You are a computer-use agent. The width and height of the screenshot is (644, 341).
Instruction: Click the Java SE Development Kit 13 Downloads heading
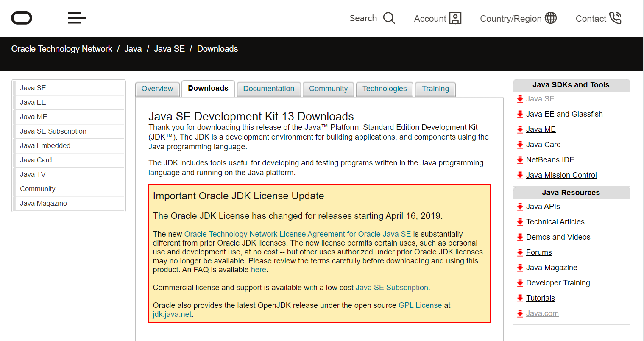tap(251, 117)
